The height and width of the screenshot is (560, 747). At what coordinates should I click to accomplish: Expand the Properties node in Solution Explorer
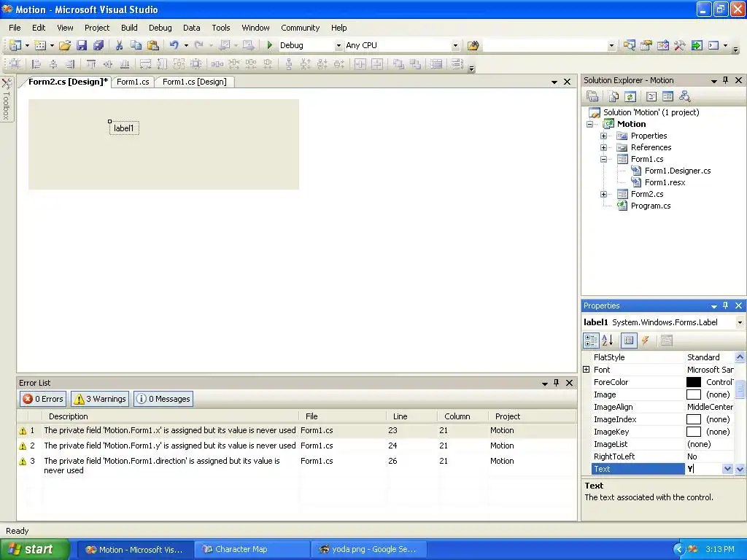603,136
